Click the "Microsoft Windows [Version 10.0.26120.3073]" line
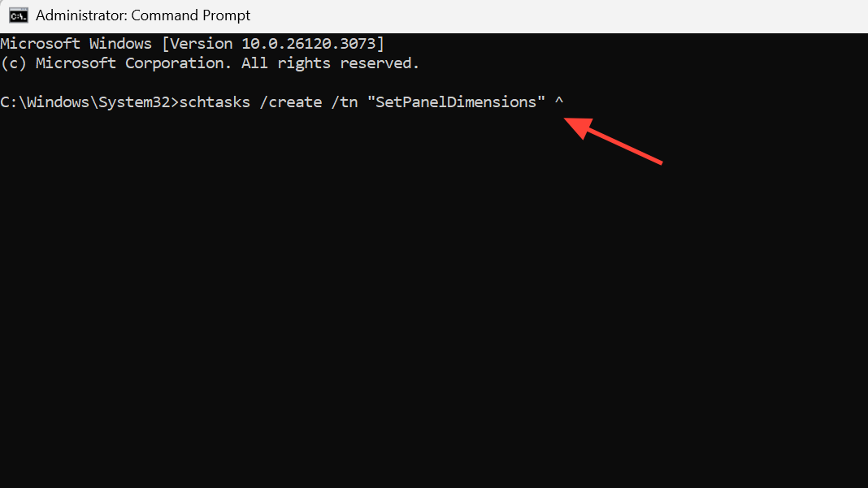Viewport: 868px width, 488px height. point(192,44)
